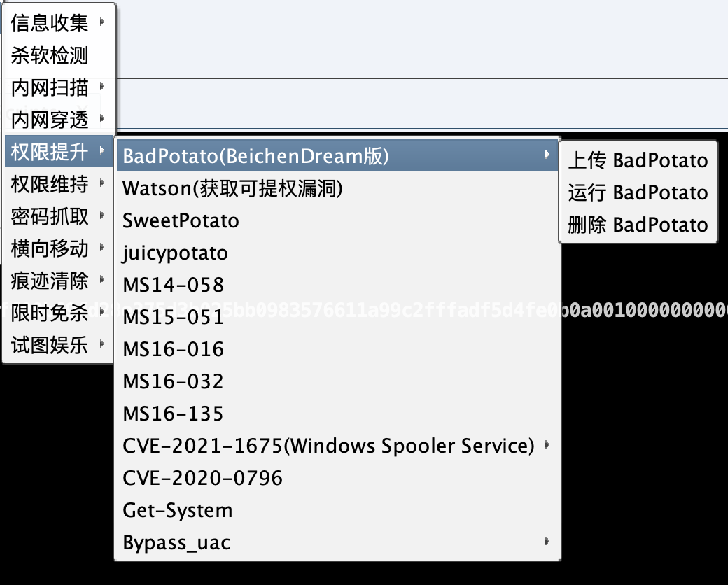Select the MS14-058 exploit
728x585 pixels.
[337, 285]
